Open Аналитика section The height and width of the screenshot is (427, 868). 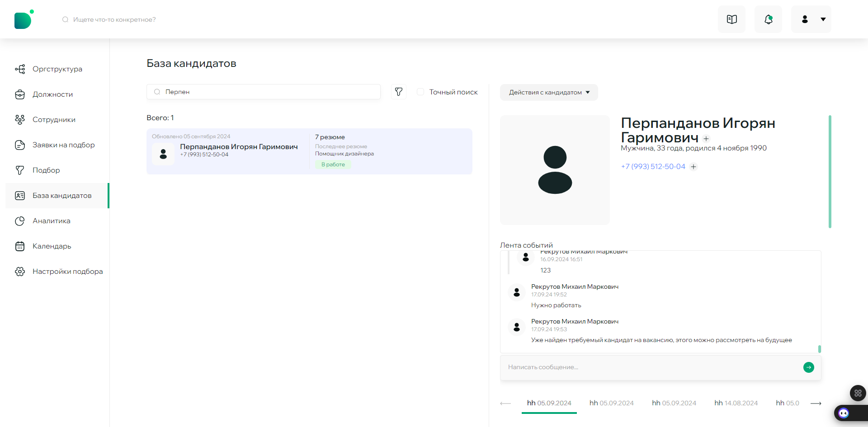[57, 221]
